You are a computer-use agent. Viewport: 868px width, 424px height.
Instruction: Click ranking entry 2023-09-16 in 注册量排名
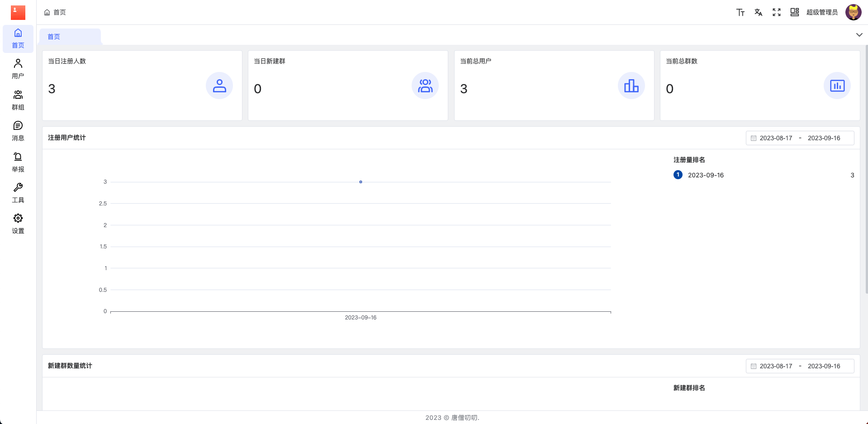click(x=764, y=175)
